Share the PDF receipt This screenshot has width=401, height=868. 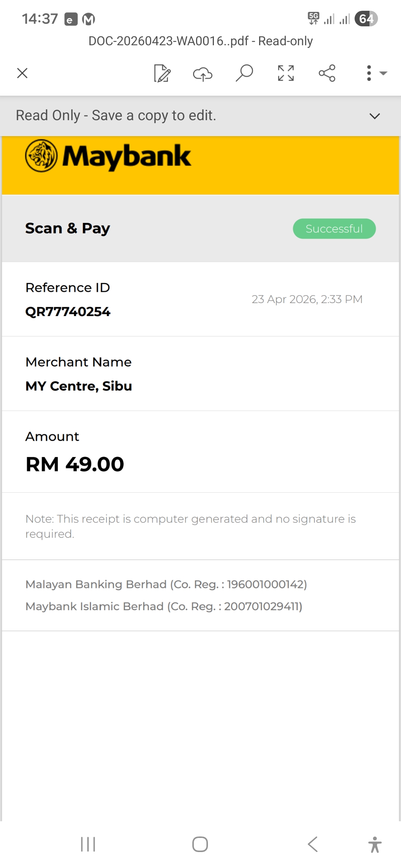(x=327, y=73)
